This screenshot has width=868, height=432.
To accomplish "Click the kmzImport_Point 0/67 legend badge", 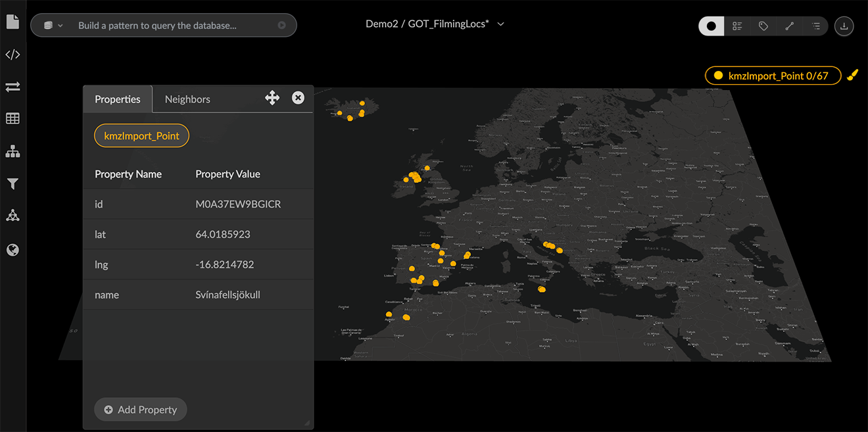I will pyautogui.click(x=773, y=76).
